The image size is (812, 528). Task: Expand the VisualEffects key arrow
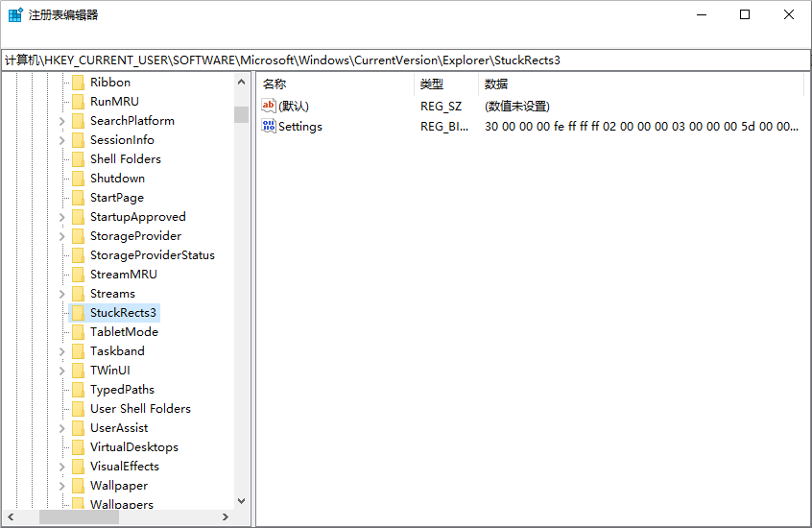62,467
